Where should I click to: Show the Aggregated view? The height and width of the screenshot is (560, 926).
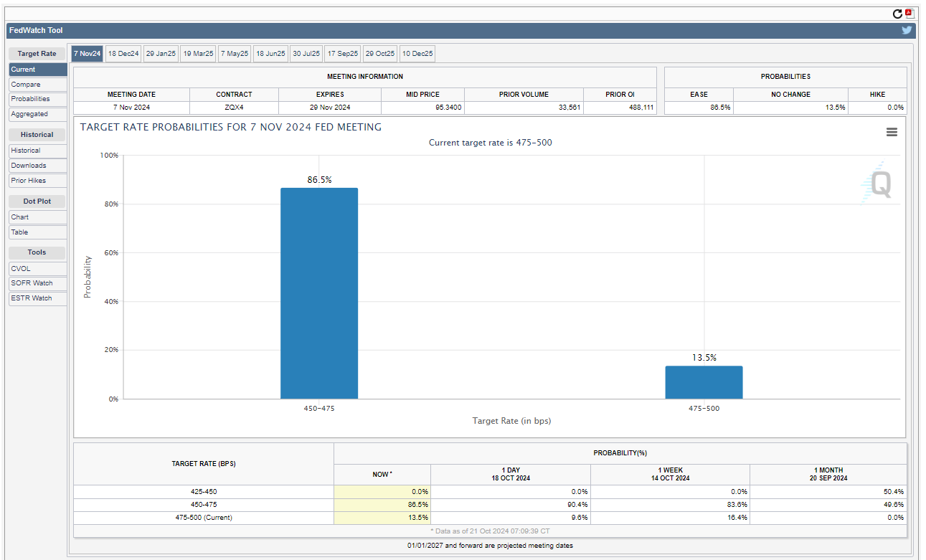pos(38,114)
